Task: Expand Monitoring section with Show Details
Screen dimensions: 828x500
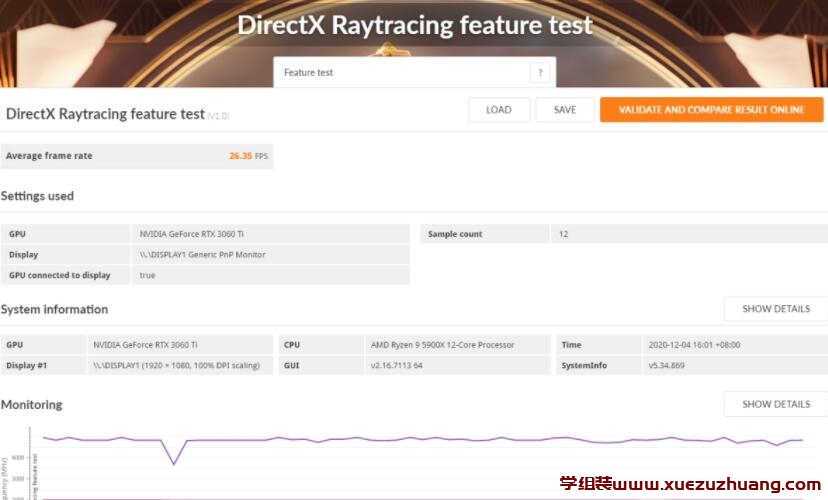Action: [775, 404]
